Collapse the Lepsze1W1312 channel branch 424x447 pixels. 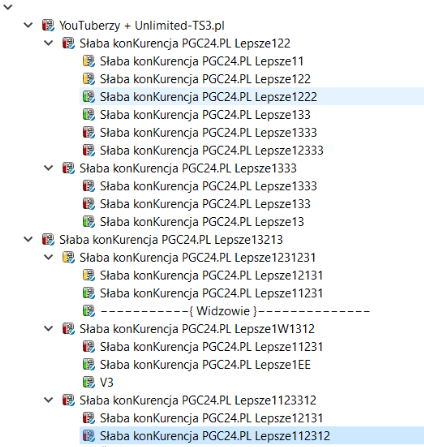[49, 329]
